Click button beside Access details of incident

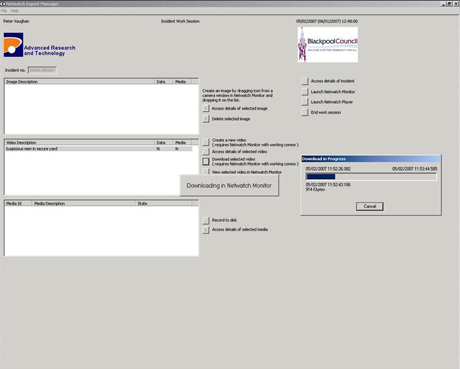(305, 81)
